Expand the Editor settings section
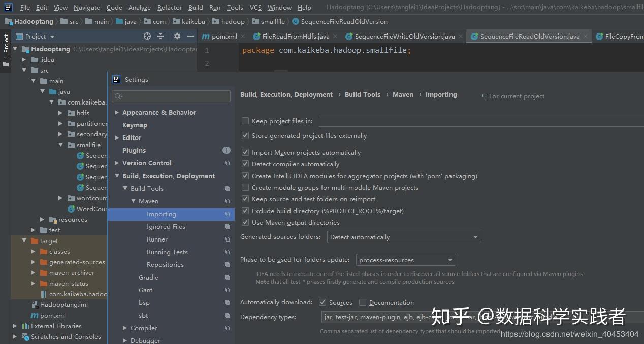 click(x=117, y=138)
